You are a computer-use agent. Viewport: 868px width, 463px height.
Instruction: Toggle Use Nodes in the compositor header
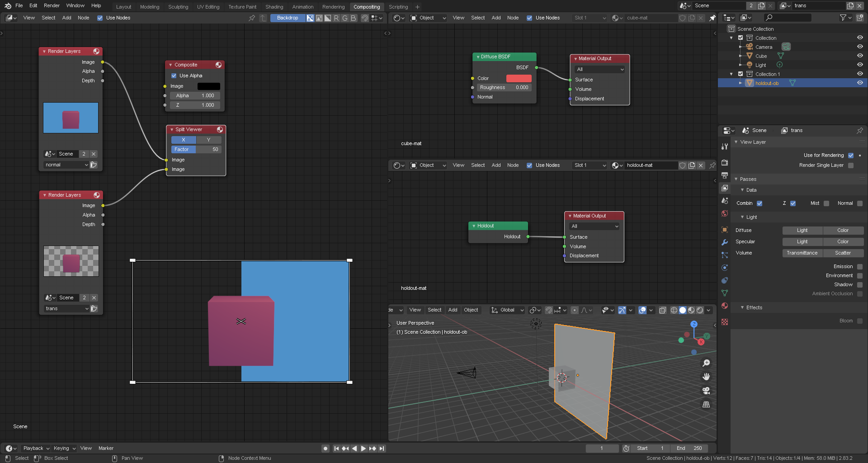point(100,18)
